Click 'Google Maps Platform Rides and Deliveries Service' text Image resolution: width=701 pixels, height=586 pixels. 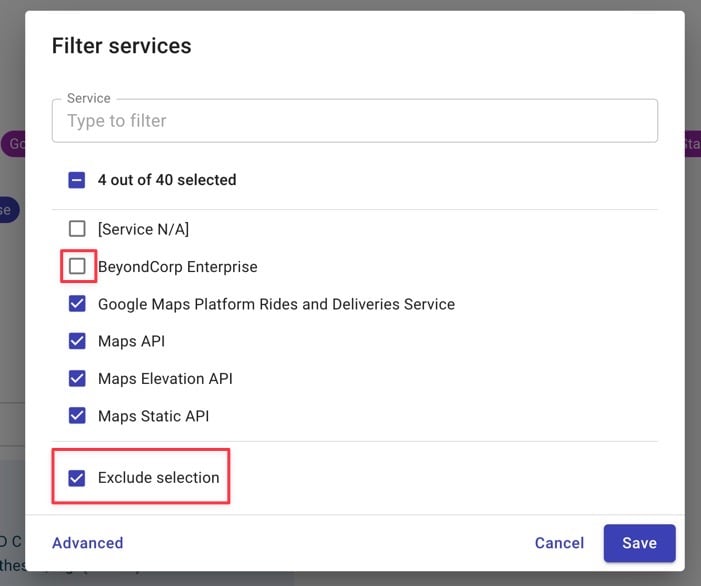point(276,304)
